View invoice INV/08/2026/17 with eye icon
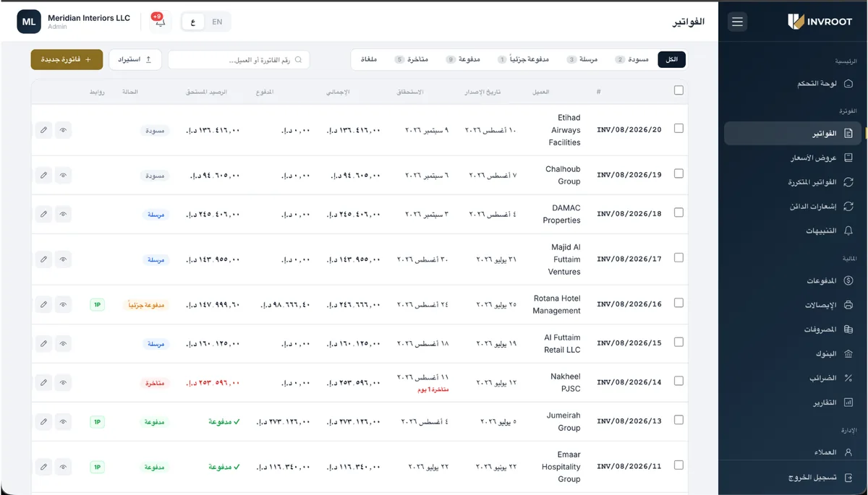This screenshot has width=868, height=495. tap(63, 259)
